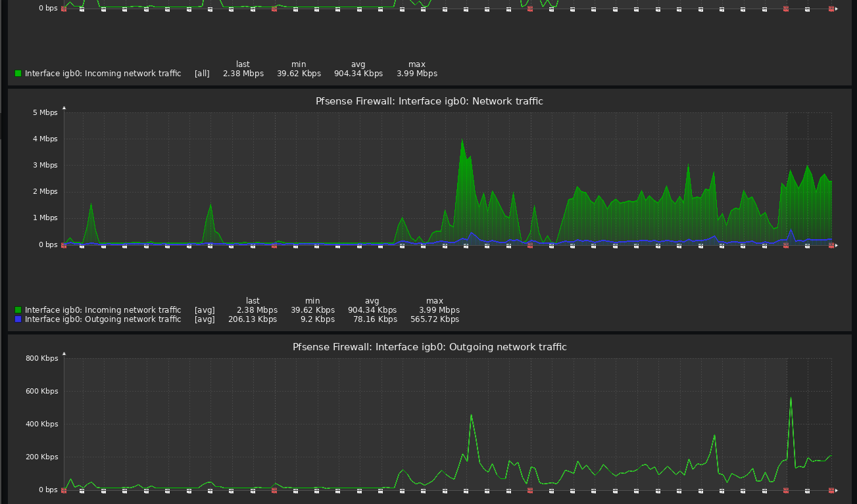This screenshot has width=857, height=504.
Task: Click the up arrow atop the Network traffic y-axis
Action: coord(64,108)
